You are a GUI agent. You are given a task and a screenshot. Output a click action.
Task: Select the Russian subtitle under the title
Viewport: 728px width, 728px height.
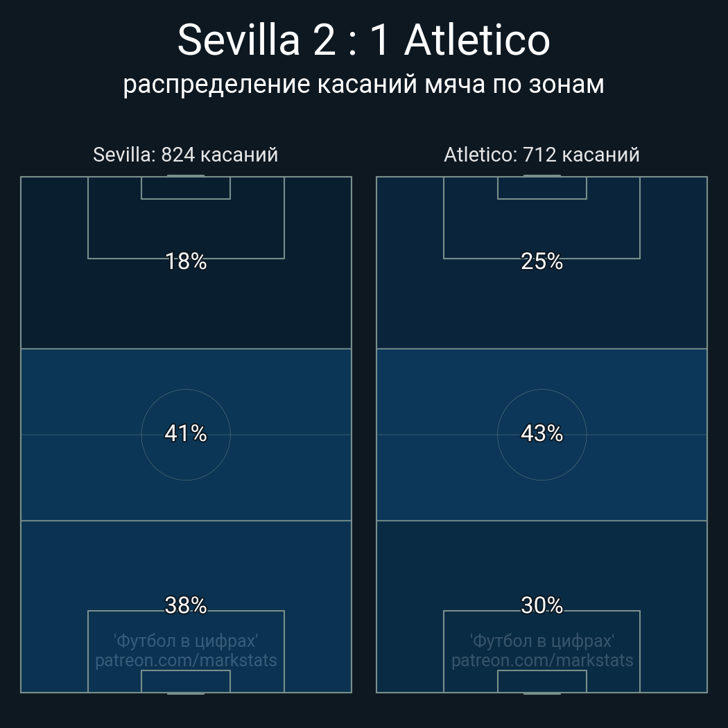pyautogui.click(x=363, y=84)
